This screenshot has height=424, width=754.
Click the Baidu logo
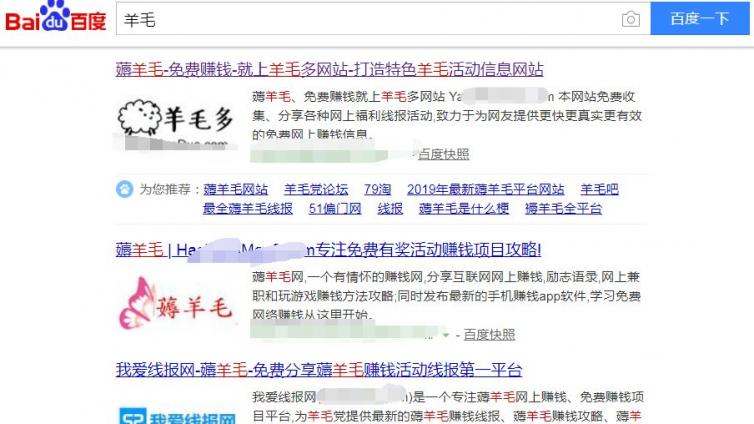click(x=55, y=17)
